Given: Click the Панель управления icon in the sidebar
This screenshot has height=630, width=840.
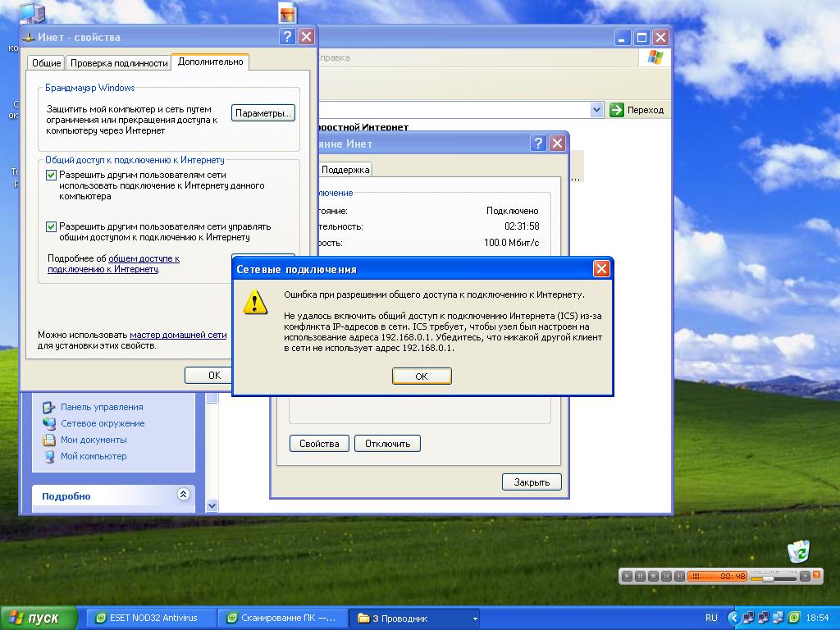Looking at the screenshot, I should click(48, 407).
